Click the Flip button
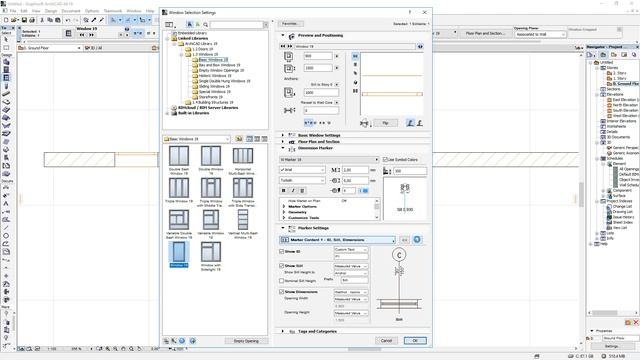Image resolution: width=640 pixels, height=360 pixels. pos(385,123)
